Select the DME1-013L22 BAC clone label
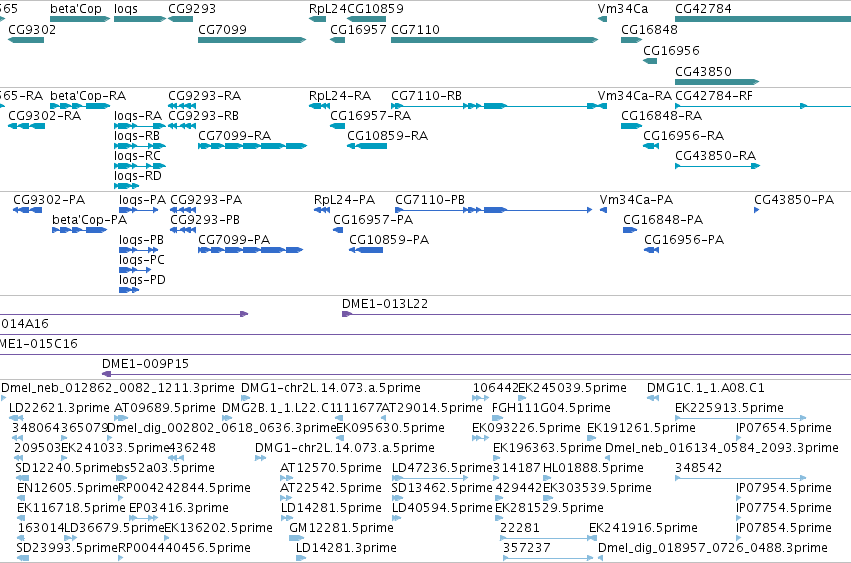This screenshot has height=563, width=851. tap(385, 304)
